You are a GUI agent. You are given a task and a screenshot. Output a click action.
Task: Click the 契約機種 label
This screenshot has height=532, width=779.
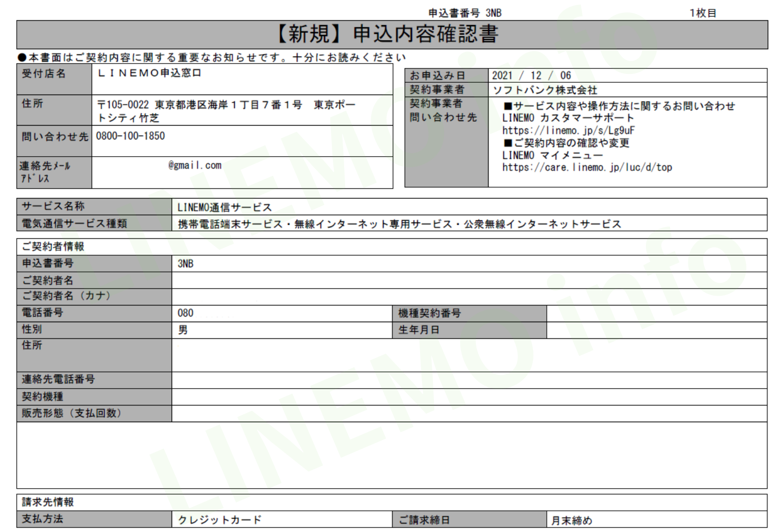point(42,397)
